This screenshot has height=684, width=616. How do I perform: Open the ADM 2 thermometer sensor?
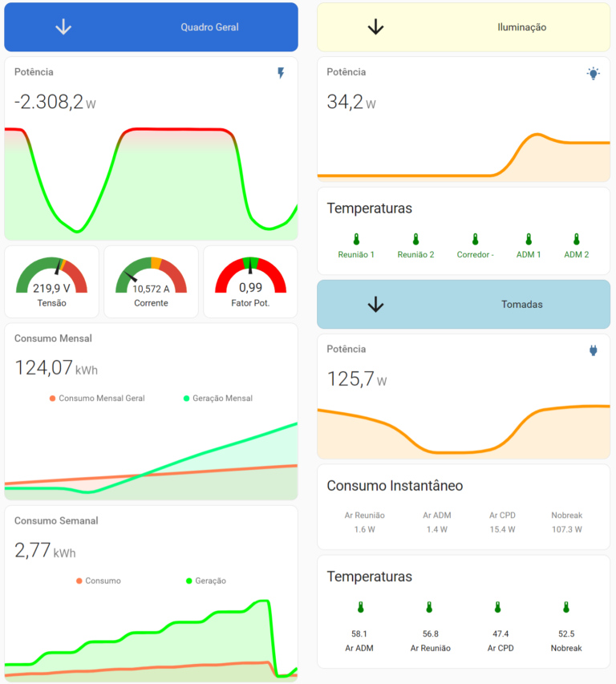[x=576, y=240]
